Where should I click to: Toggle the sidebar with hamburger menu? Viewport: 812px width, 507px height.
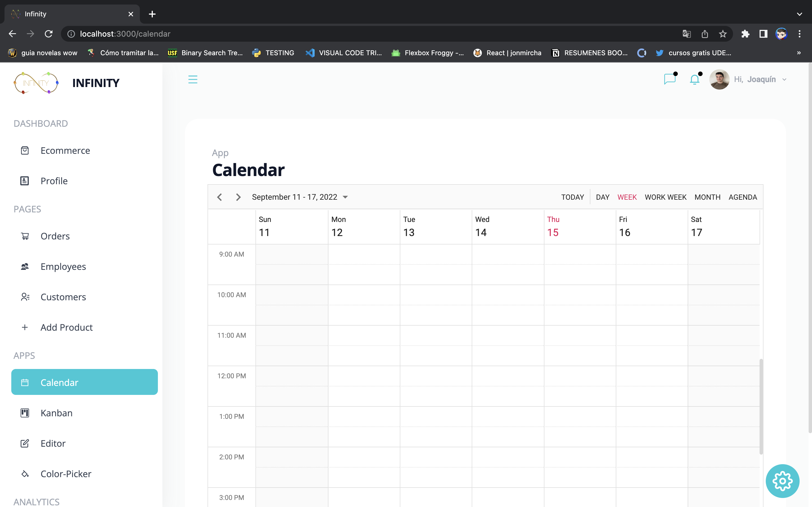coord(193,79)
